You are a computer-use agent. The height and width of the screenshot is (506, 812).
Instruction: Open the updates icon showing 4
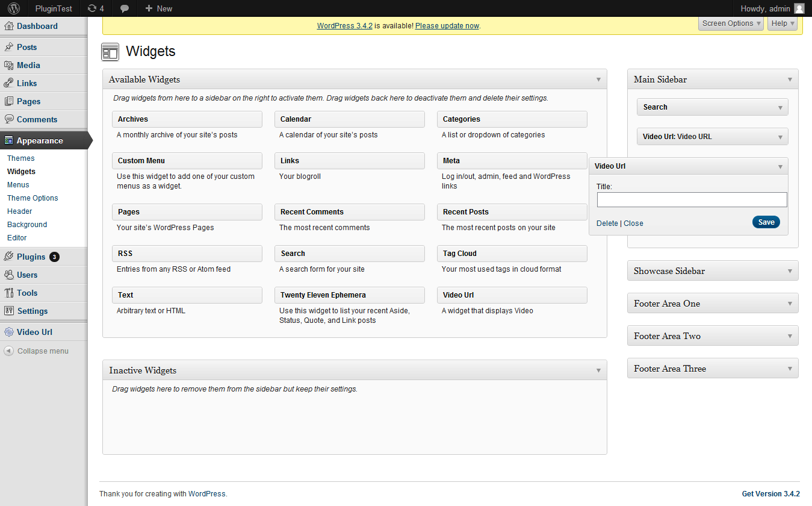[91, 8]
